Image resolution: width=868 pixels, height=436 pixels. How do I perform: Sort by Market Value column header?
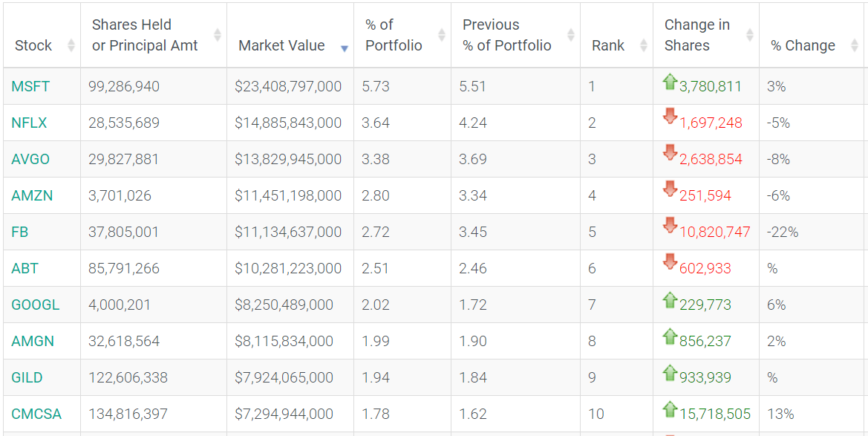click(x=281, y=45)
